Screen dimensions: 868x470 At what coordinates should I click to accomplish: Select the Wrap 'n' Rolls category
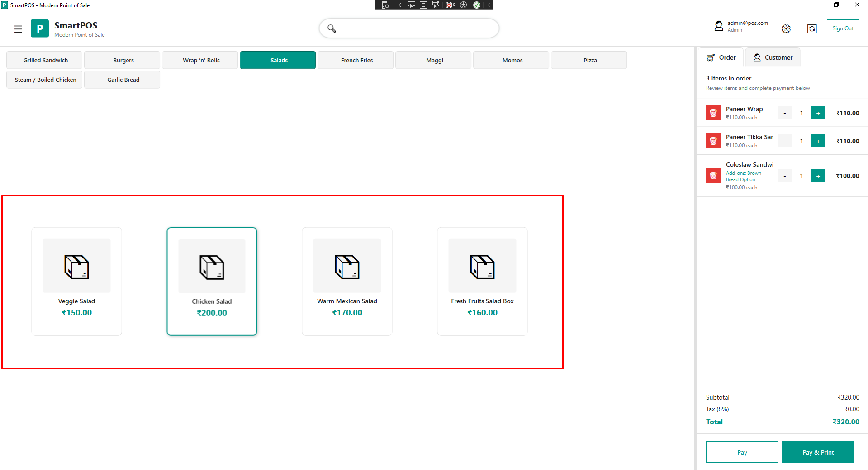200,60
